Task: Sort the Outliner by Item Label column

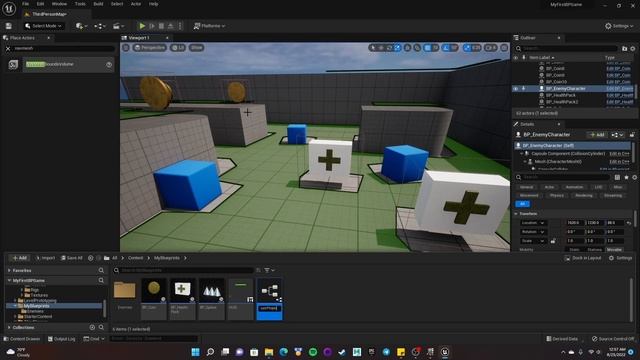Action: pos(542,58)
